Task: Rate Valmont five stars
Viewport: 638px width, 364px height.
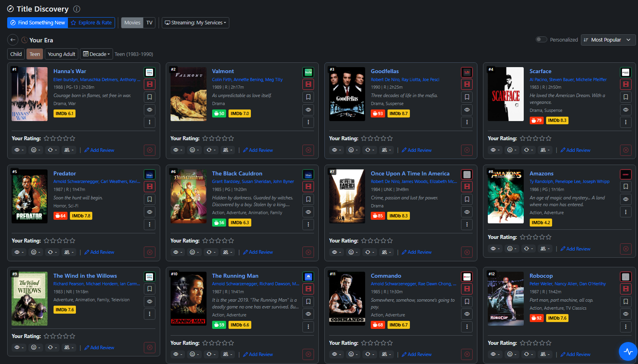Action: point(231,139)
